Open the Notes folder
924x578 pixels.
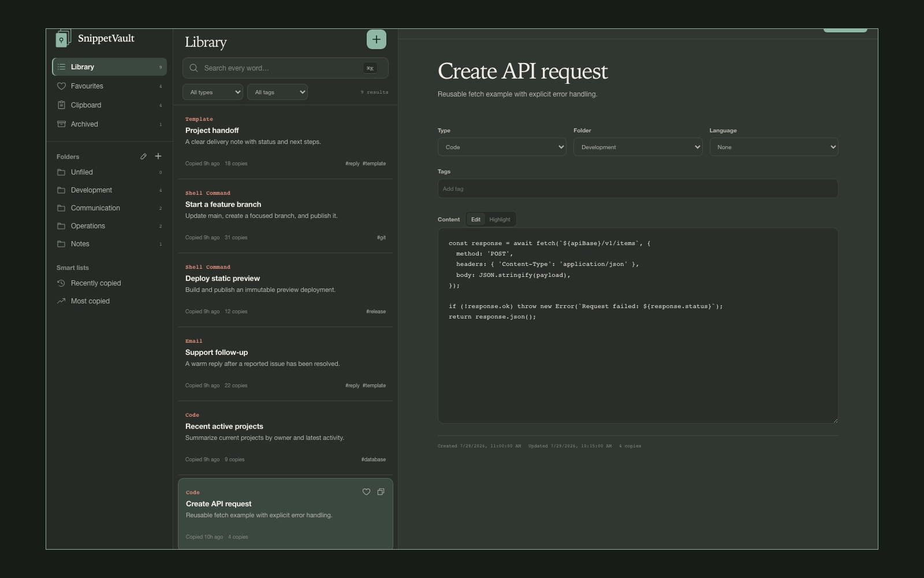(109, 244)
